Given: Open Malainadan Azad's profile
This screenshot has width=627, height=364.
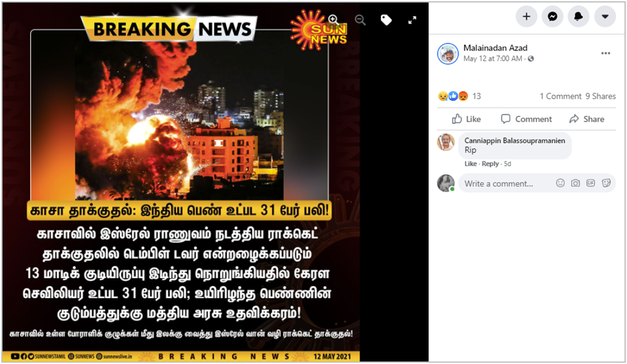Looking at the screenshot, I should point(495,48).
